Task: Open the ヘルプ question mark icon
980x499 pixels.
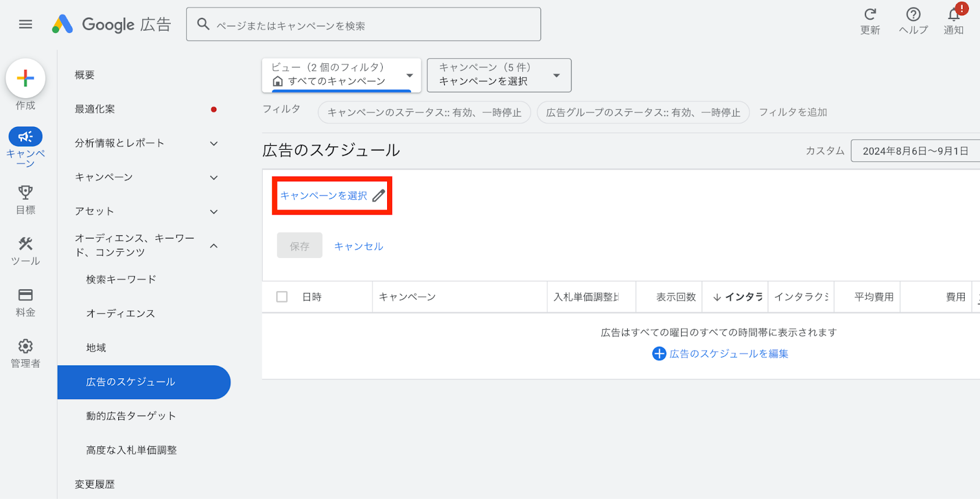Action: (x=913, y=14)
